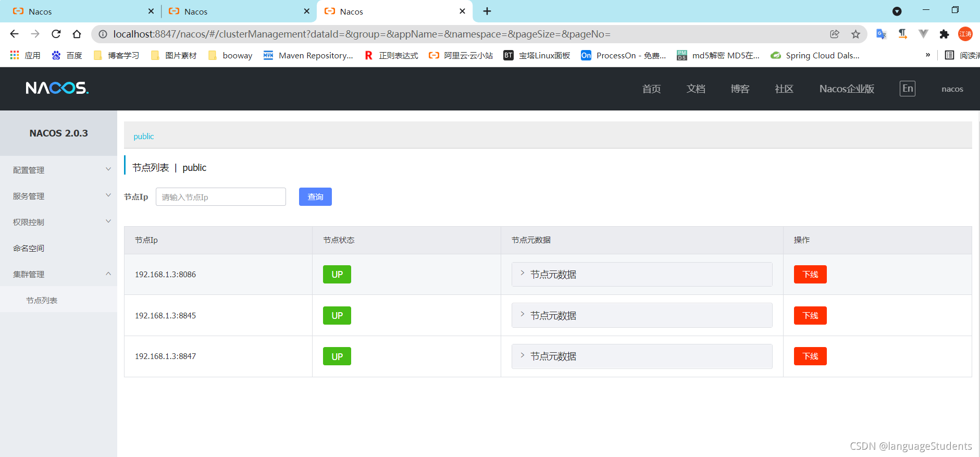
Task: Take node 192.168.1.3:8086 offline (下线)
Action: 810,274
